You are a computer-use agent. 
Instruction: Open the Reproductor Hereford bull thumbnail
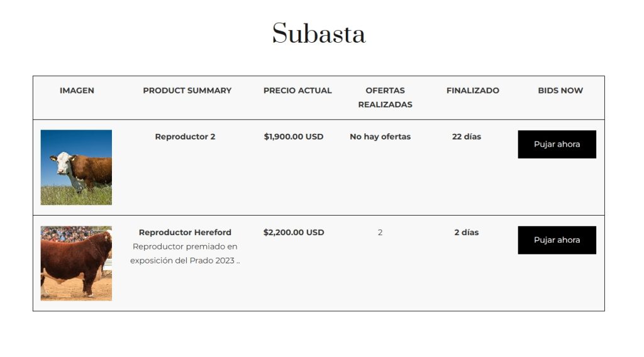point(76,263)
